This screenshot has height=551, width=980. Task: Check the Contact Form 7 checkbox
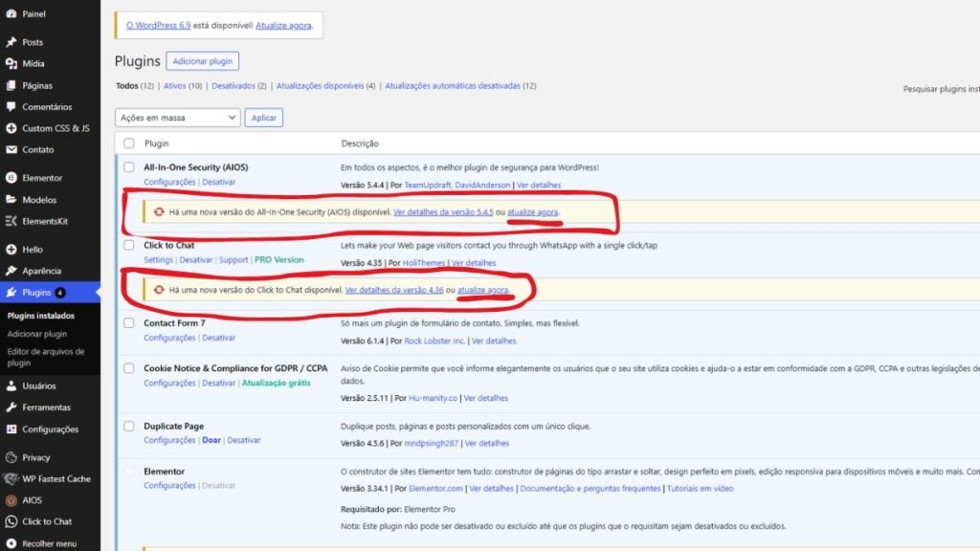(128, 324)
